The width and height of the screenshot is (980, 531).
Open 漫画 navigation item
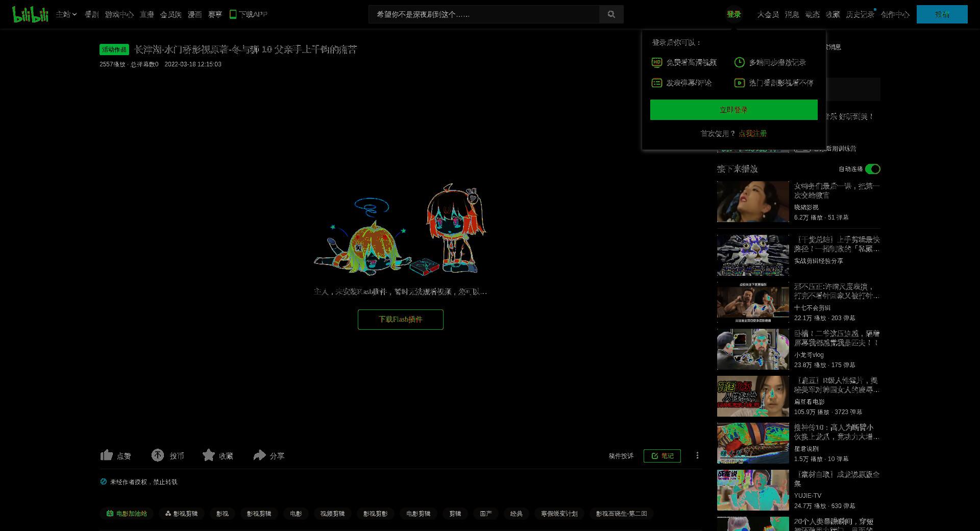[x=195, y=14]
